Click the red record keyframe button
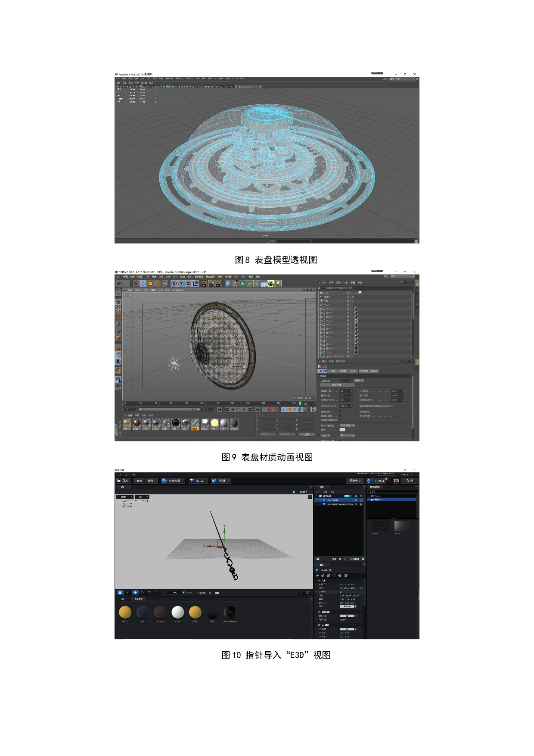Screen dimensions: 534x756 click(x=270, y=409)
